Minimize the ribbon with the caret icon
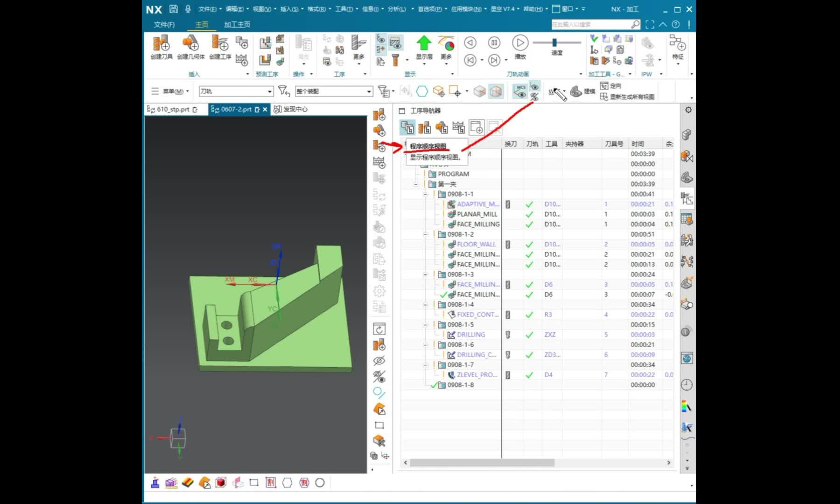840x504 pixels. (663, 24)
